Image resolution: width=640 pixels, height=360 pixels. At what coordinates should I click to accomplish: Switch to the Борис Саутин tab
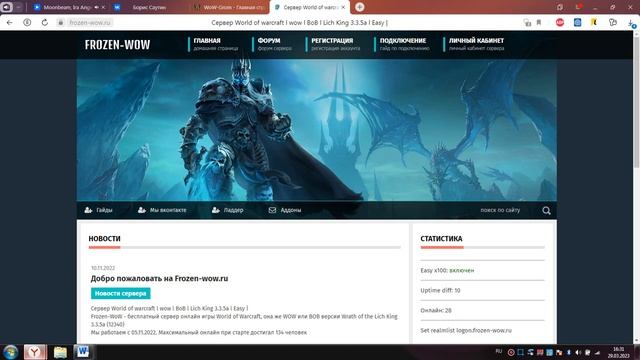click(149, 7)
